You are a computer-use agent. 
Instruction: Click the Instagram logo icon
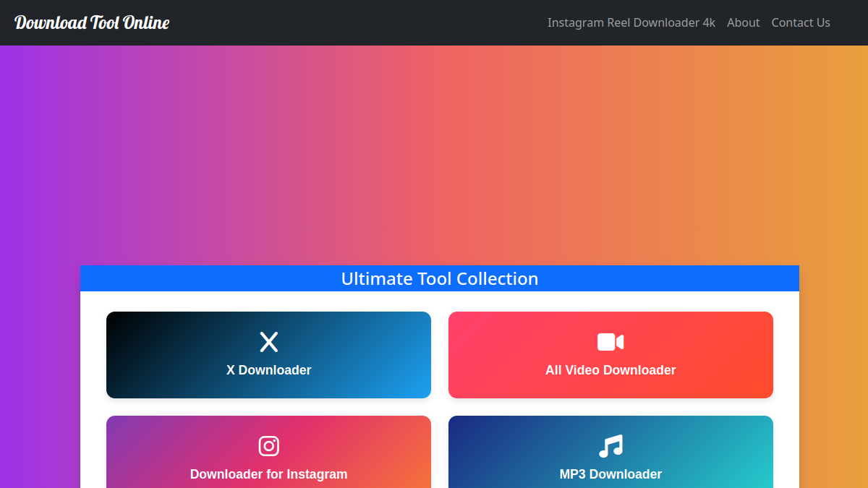tap(269, 446)
